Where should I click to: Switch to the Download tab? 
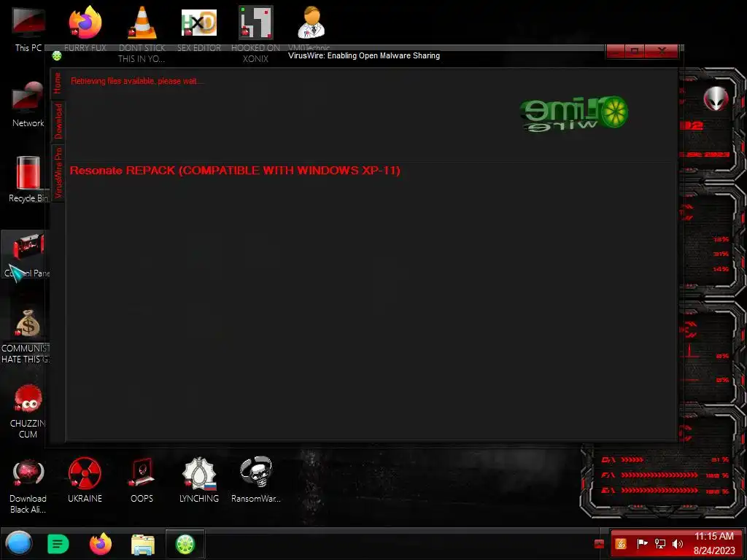(x=58, y=121)
